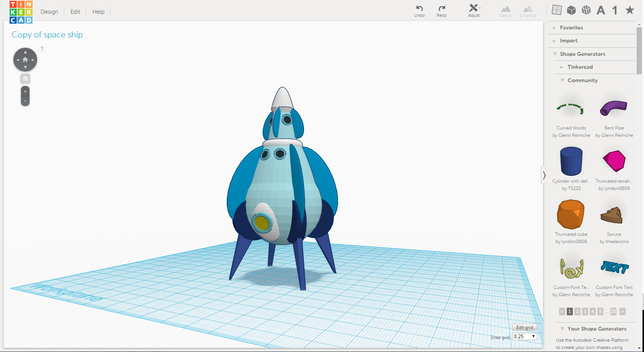644x352 pixels.
Task: Select the solid box shape icon
Action: pyautogui.click(x=571, y=10)
